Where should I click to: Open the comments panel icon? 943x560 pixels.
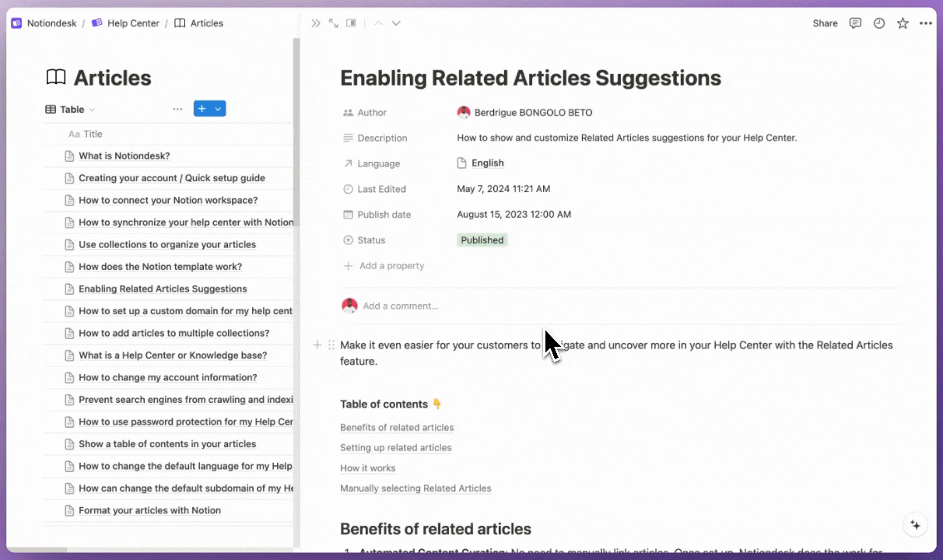(855, 23)
